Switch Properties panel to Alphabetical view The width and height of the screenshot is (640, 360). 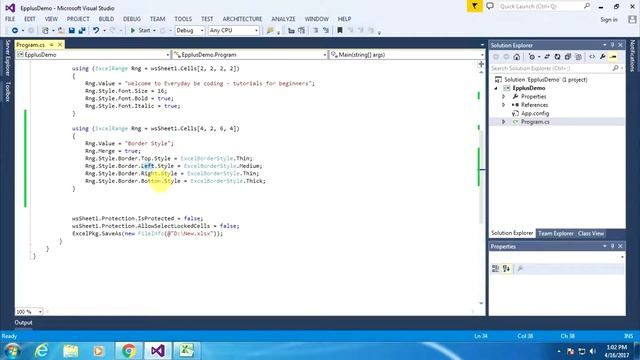coord(506,269)
